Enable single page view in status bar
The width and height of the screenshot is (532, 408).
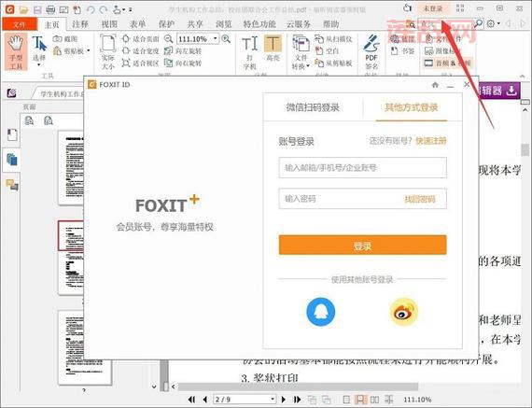tap(346, 400)
